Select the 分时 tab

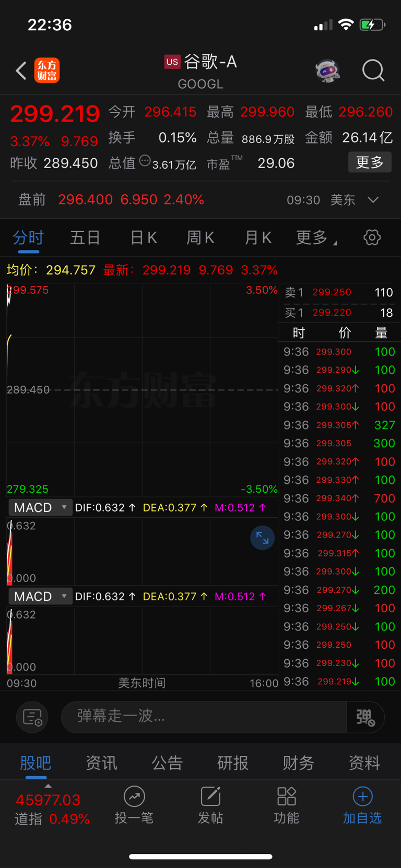(28, 238)
